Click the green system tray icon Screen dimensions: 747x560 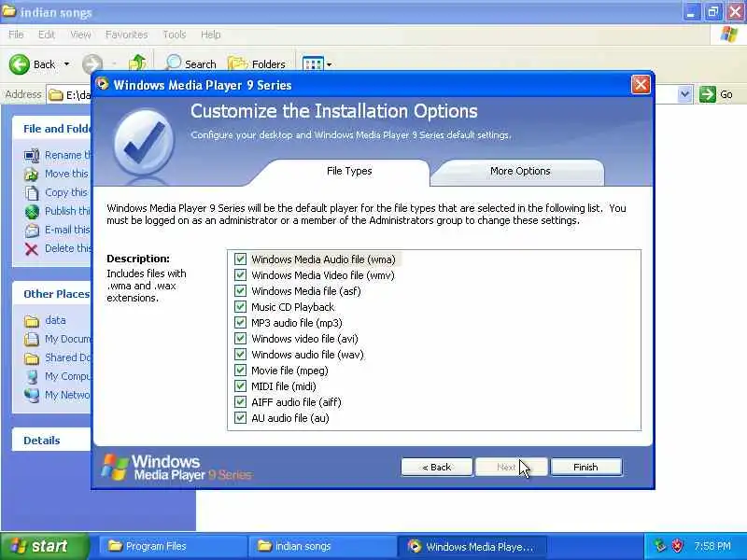tap(659, 546)
